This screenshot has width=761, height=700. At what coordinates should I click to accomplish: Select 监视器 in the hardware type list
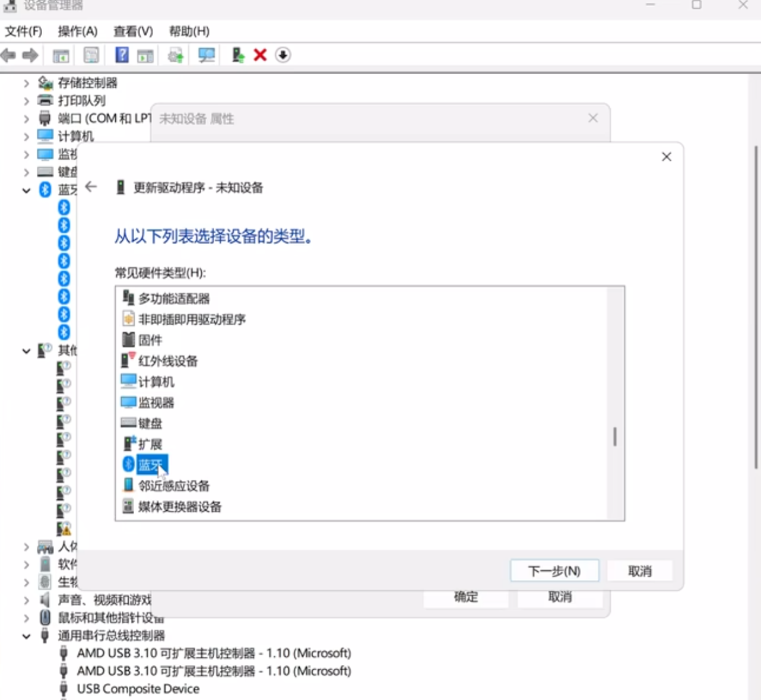(x=156, y=403)
